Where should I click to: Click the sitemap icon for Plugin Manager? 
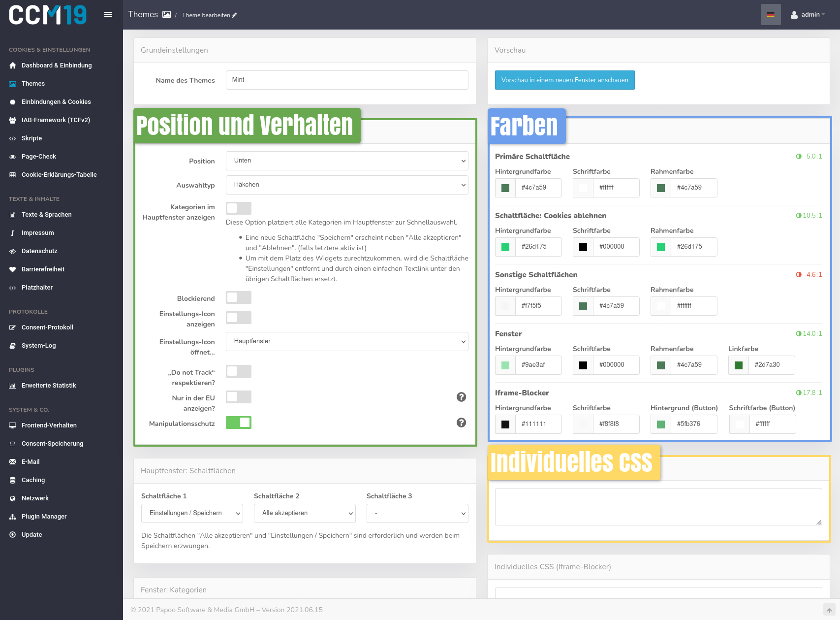coord(13,517)
